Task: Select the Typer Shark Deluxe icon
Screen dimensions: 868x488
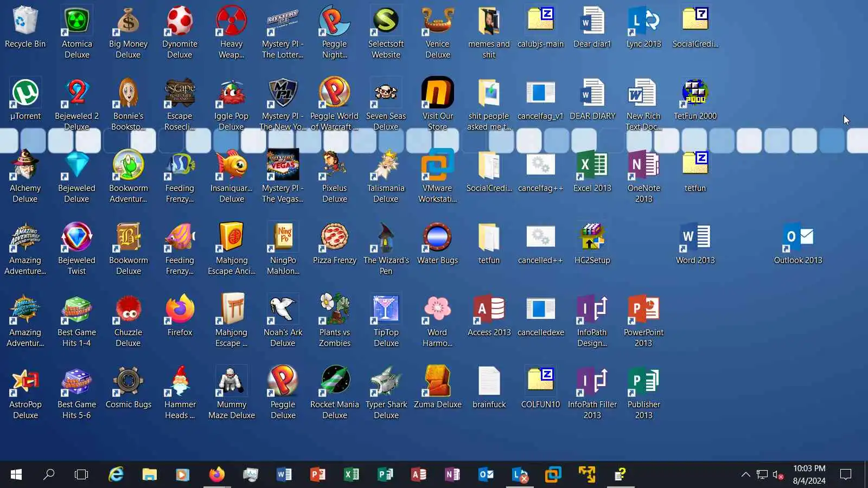Action: (386, 392)
